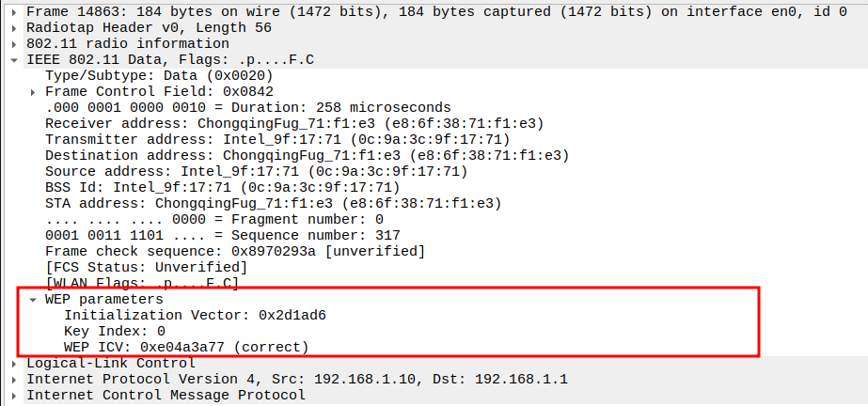The height and width of the screenshot is (406, 868).
Task: Select the Duration 258 microseconds line
Action: pos(247,108)
